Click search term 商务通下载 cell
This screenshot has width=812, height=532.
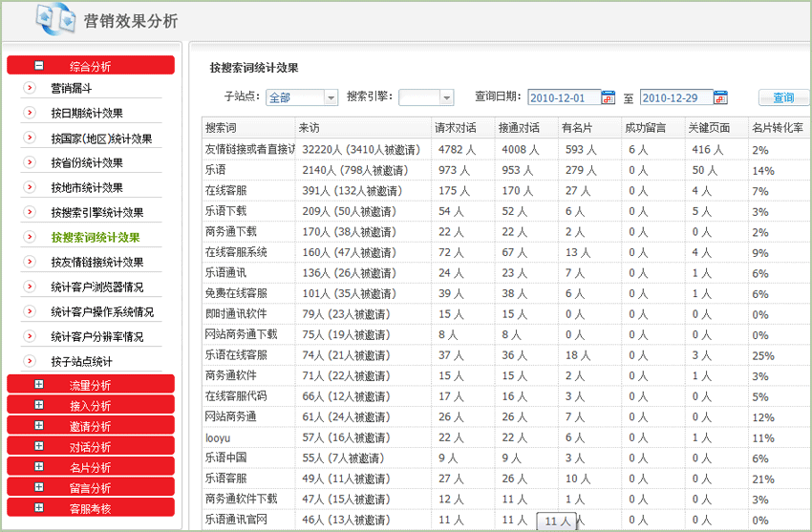click(231, 232)
